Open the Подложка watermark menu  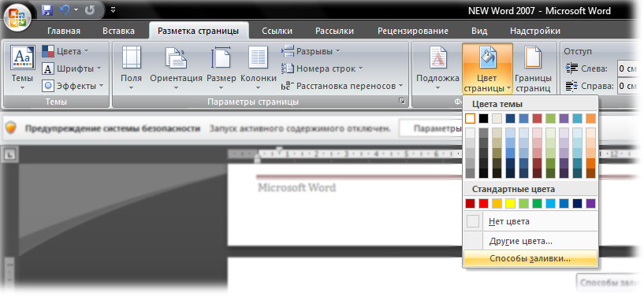437,68
